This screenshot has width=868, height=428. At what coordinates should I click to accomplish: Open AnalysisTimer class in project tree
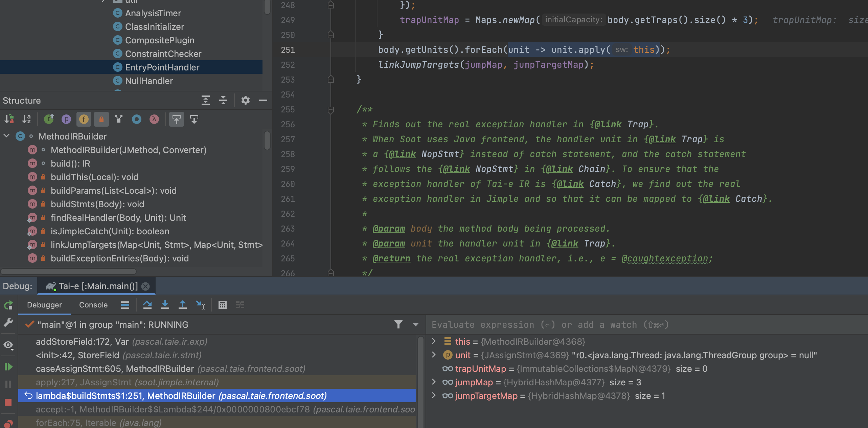[x=153, y=13]
